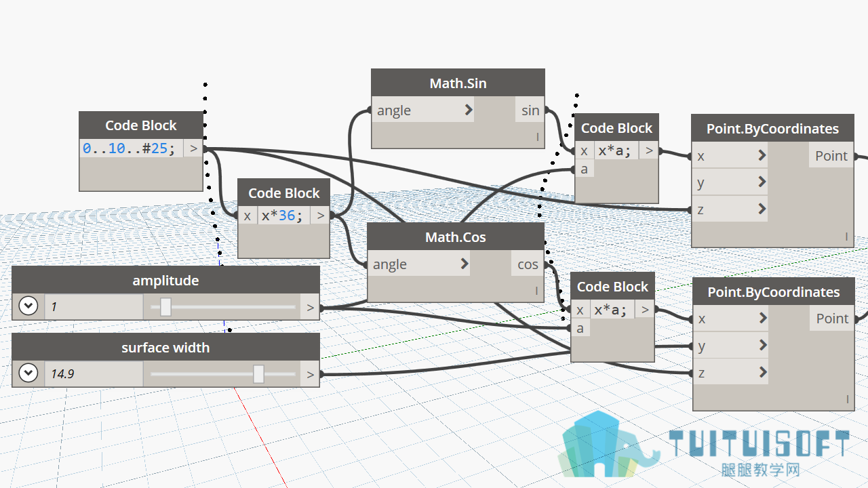Click output port of lower x*a Code Block
The width and height of the screenshot is (868, 488).
(x=645, y=310)
